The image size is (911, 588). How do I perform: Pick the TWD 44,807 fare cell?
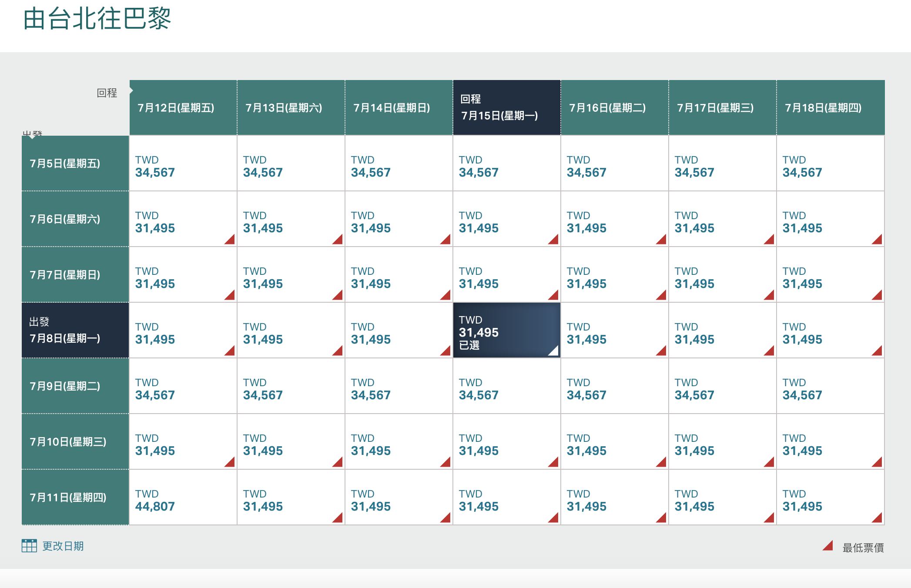tap(183, 498)
